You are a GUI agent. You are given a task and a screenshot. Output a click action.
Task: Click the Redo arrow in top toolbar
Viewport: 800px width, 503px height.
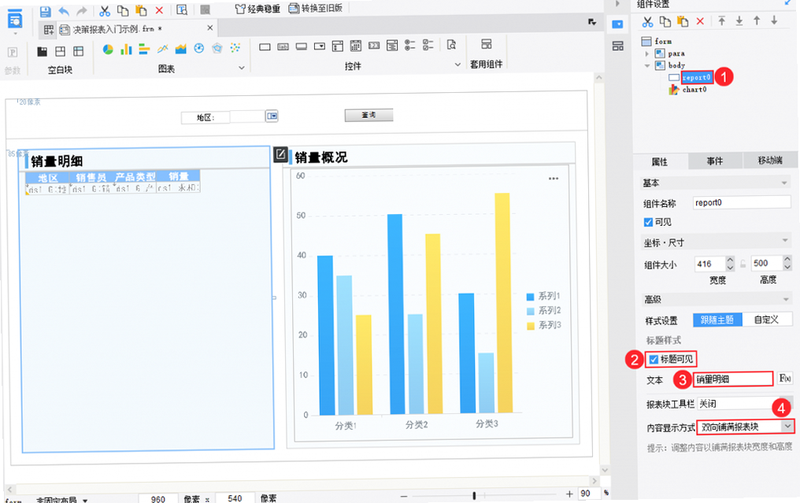click(82, 11)
